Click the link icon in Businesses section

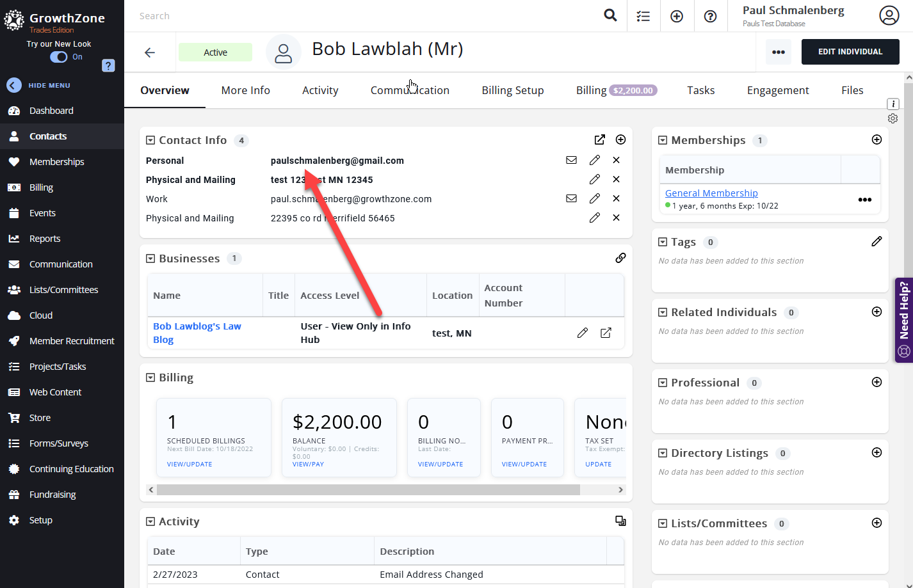coord(620,258)
